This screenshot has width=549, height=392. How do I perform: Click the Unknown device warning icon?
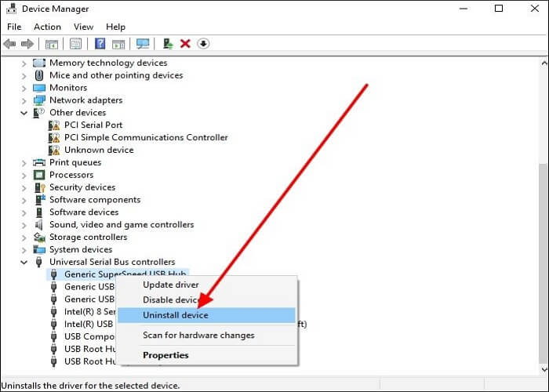pyautogui.click(x=54, y=151)
